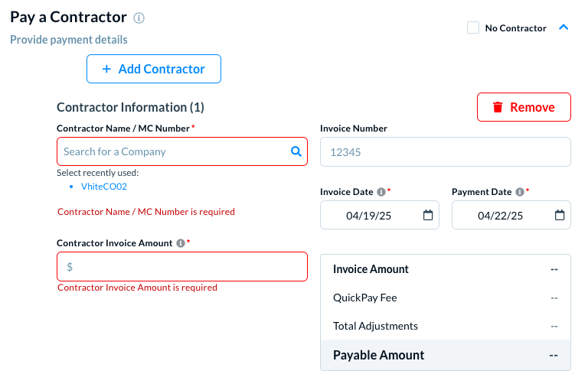The width and height of the screenshot is (588, 387).
Task: Focus the Search for a Company field
Action: [x=175, y=151]
